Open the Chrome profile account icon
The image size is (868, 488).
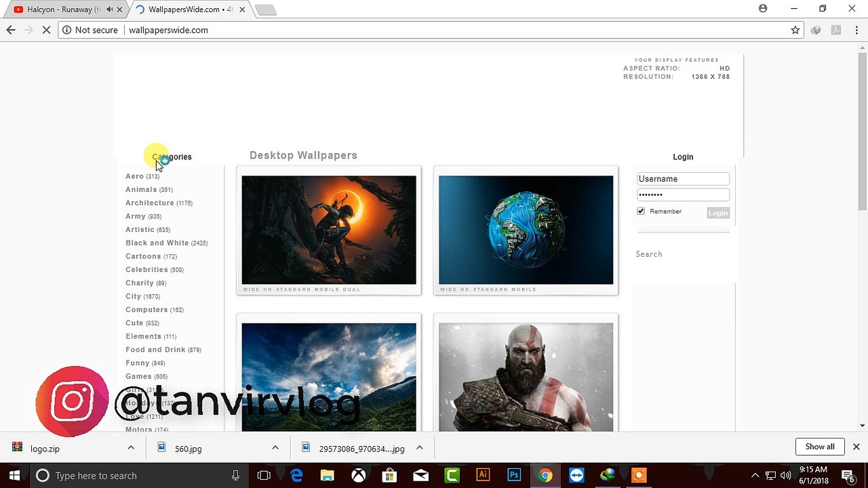point(763,9)
